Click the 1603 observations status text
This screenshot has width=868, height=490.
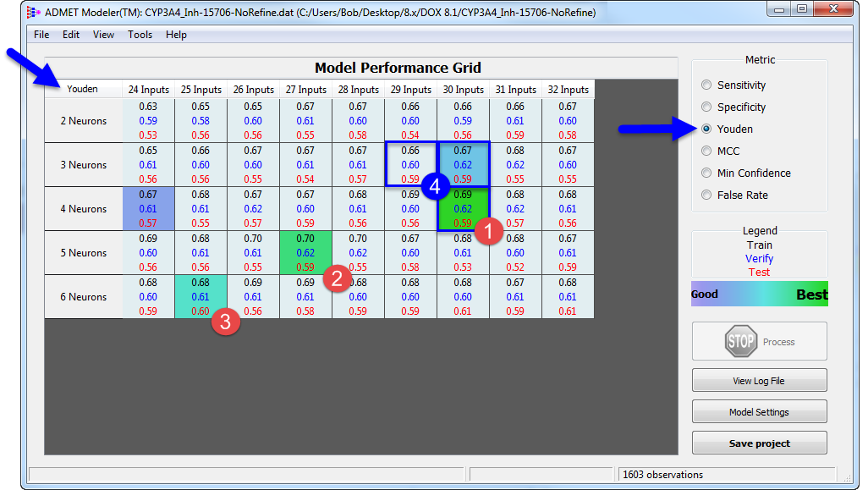(662, 475)
